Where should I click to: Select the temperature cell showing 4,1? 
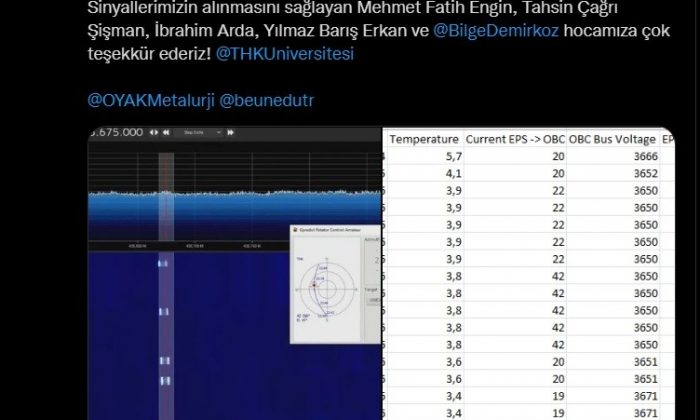point(452,173)
